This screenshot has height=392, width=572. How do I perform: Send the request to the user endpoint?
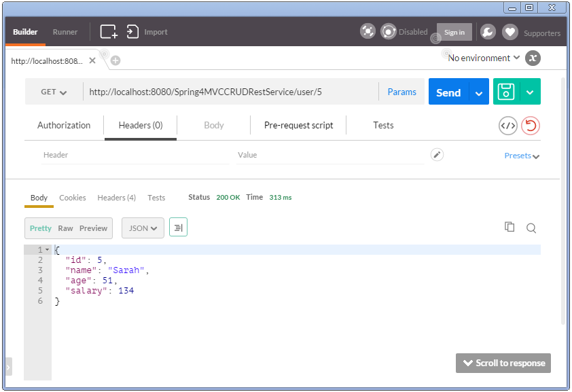[448, 91]
